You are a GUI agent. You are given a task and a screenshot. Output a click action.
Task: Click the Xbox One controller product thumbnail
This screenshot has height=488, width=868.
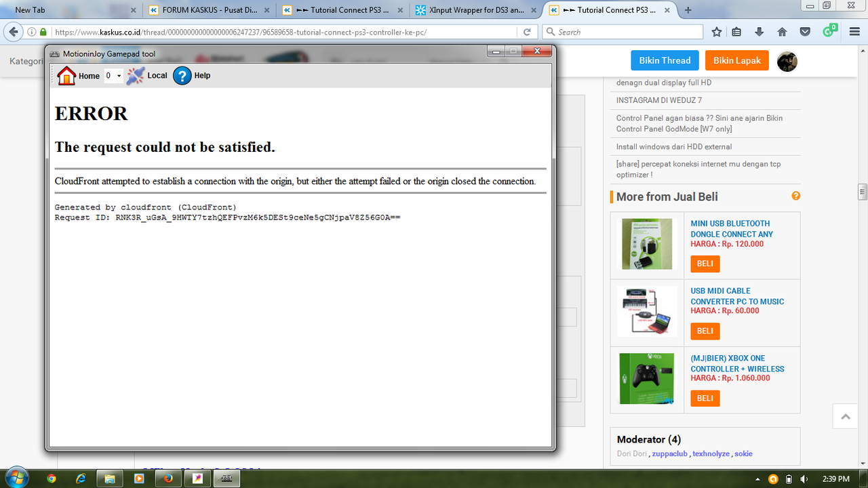point(647,379)
